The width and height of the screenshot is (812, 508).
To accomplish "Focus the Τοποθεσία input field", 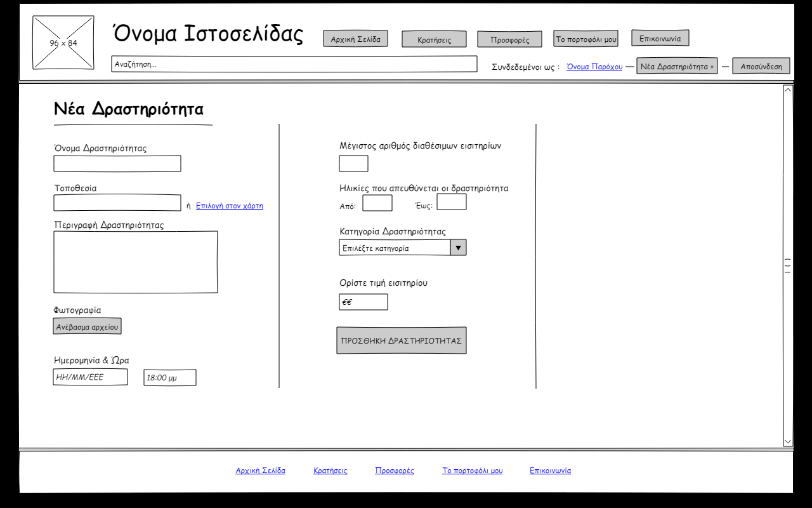I will [117, 203].
